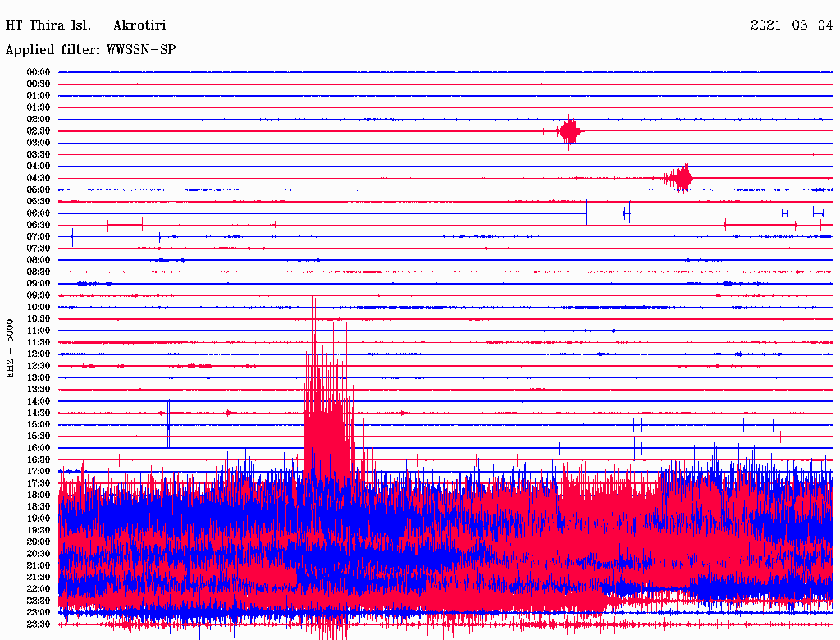The image size is (840, 640).
Task: Click the 00:00 time label
Action: point(39,72)
